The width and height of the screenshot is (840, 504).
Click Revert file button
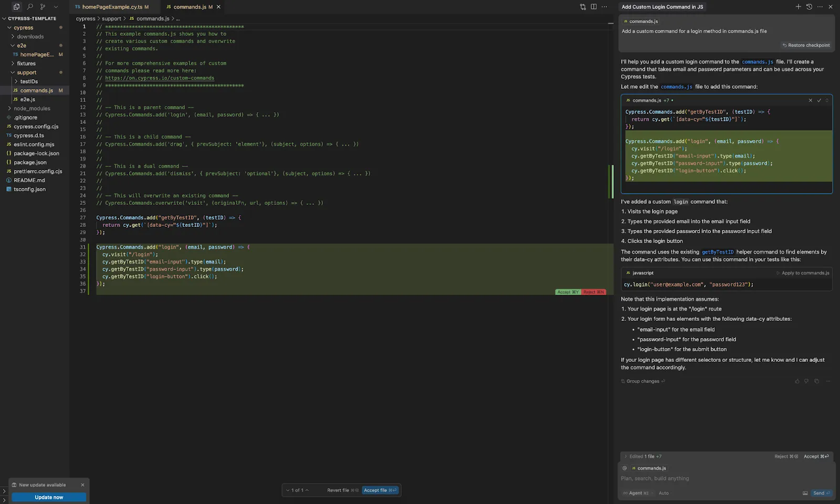click(x=342, y=490)
